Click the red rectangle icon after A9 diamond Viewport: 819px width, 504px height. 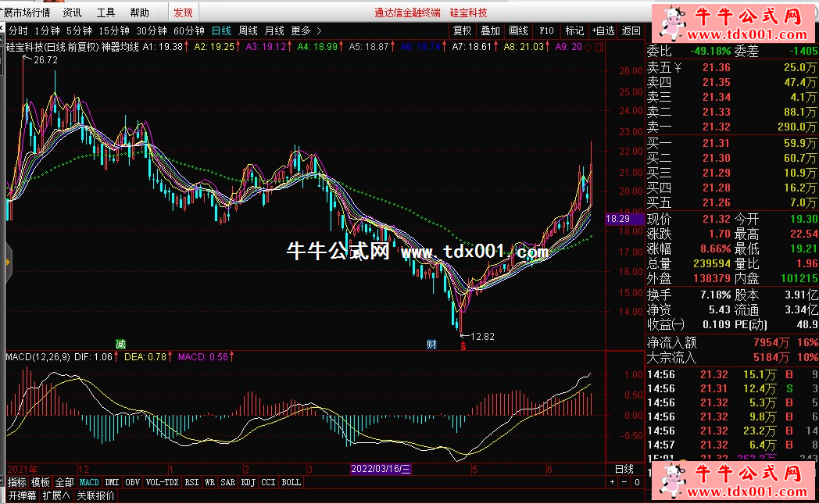599,47
